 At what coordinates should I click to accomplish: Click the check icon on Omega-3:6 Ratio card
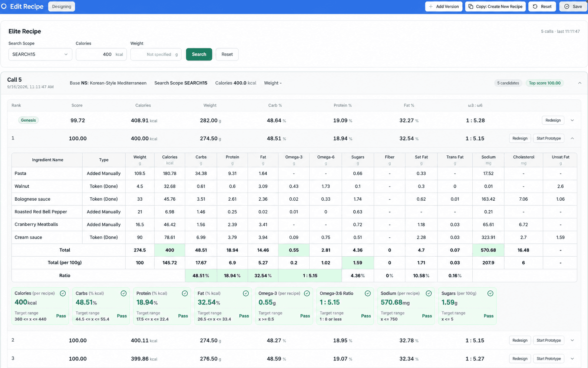pyautogui.click(x=368, y=293)
